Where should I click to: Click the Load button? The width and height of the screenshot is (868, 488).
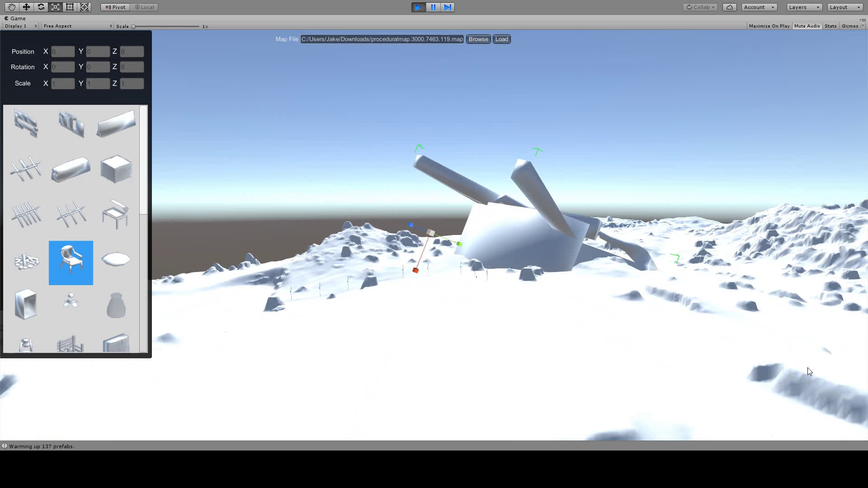501,39
